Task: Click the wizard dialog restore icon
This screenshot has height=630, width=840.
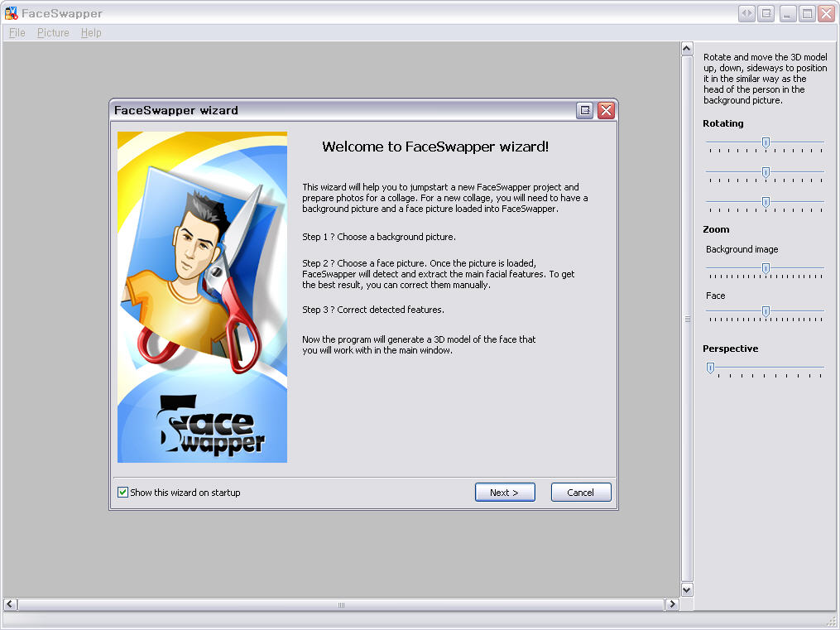Action: click(x=584, y=110)
